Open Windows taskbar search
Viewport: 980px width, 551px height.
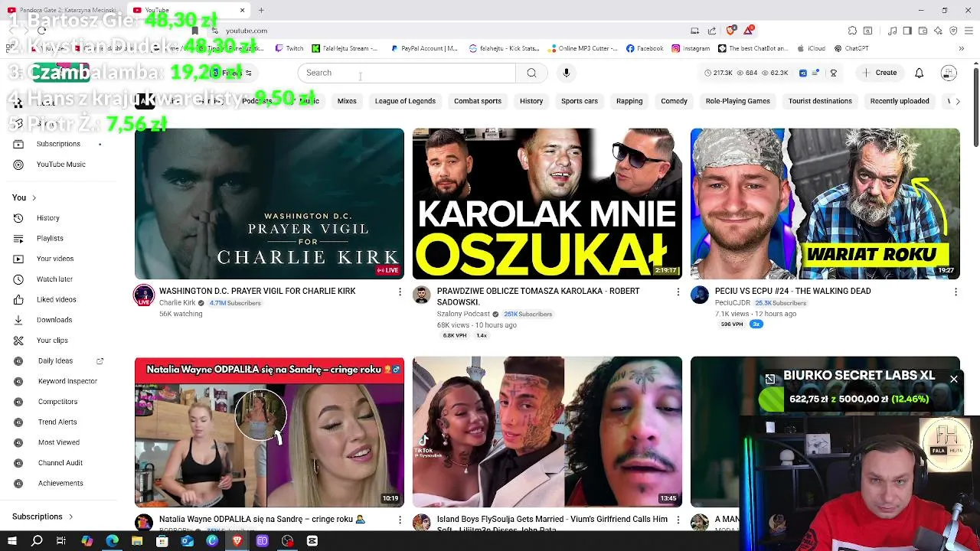tap(37, 541)
